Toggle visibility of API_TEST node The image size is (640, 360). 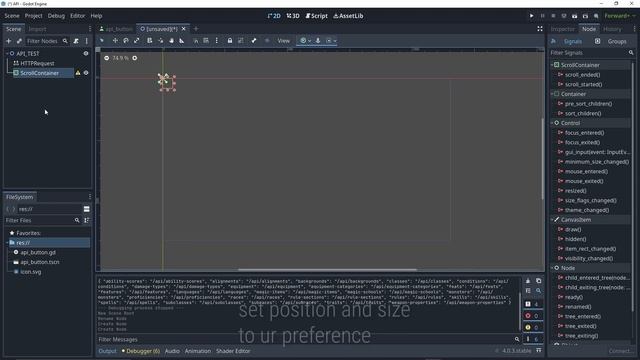coord(86,53)
